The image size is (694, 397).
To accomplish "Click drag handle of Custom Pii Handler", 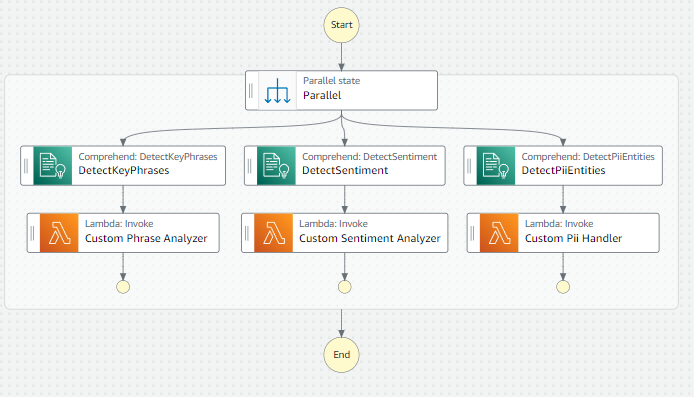I will [472, 233].
